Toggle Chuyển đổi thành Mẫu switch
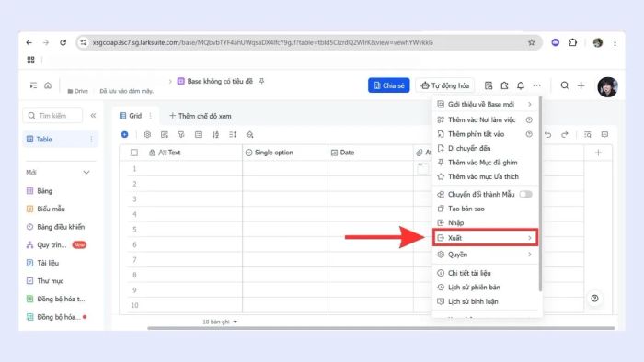The width and height of the screenshot is (644, 362). [x=525, y=195]
